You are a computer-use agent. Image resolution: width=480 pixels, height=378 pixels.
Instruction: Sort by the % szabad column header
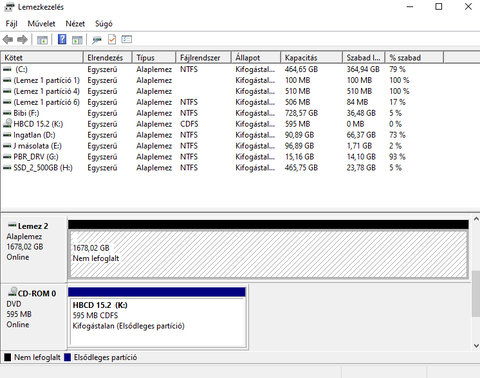415,57
